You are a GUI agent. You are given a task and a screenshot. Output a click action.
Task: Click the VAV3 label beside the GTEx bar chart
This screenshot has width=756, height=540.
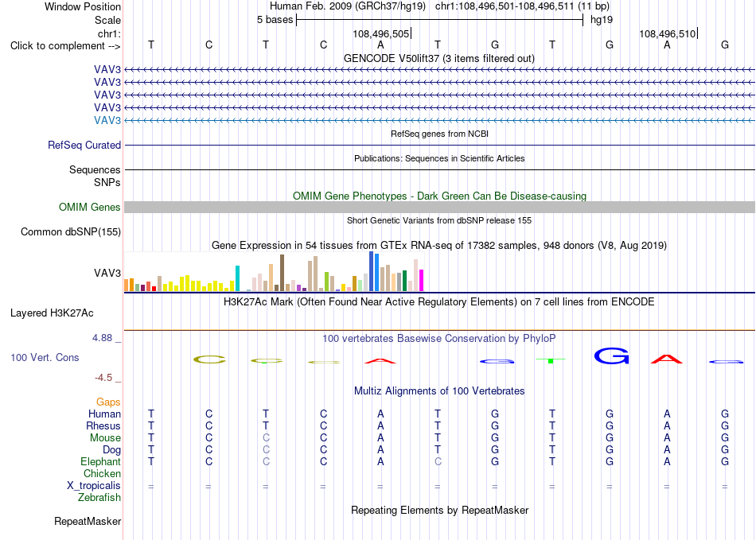[107, 273]
